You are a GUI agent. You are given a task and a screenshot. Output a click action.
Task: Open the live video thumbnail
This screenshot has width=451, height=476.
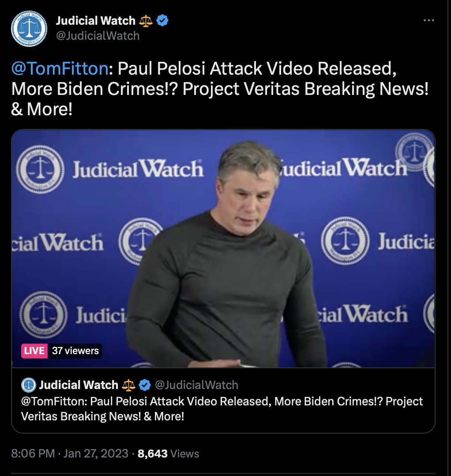(x=223, y=249)
